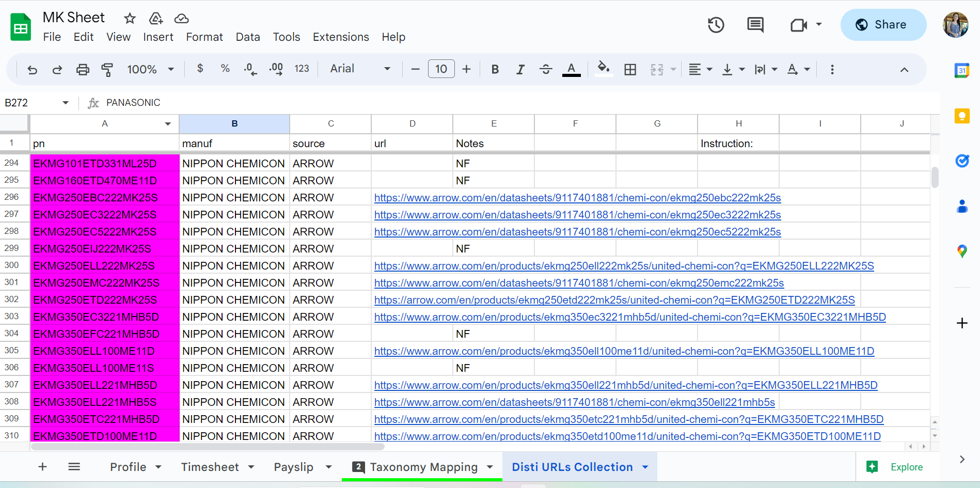Collapse the menus with the up chevron

(904, 70)
